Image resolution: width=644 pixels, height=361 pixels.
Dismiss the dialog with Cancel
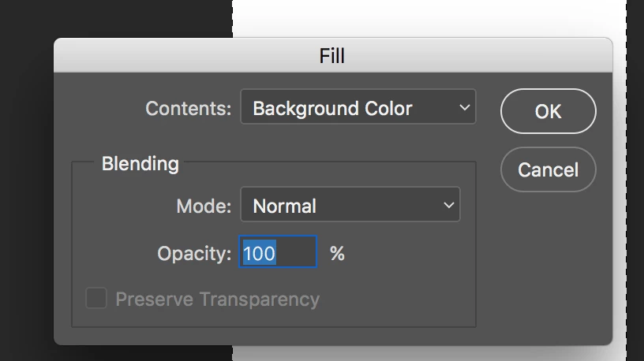(x=549, y=169)
